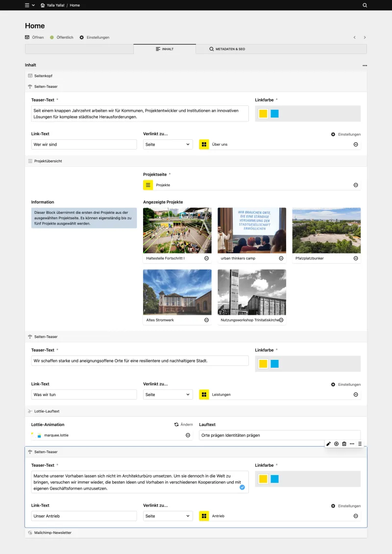The height and width of the screenshot is (554, 392).
Task: Add a new block with the plus icon
Action: click(x=336, y=444)
